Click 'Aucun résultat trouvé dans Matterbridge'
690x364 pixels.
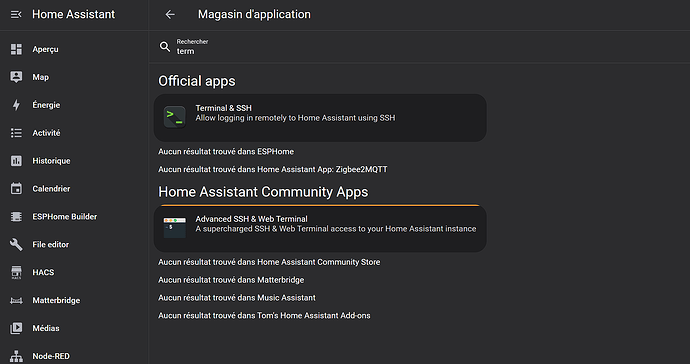231,280
